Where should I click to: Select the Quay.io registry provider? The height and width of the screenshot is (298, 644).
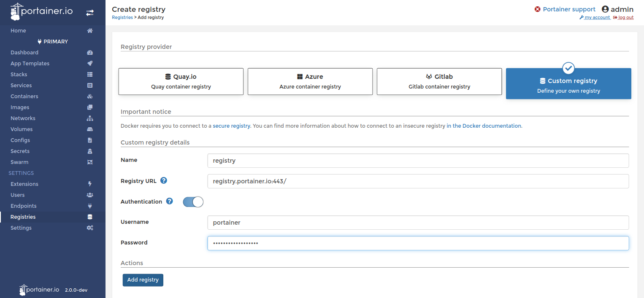pos(181,82)
